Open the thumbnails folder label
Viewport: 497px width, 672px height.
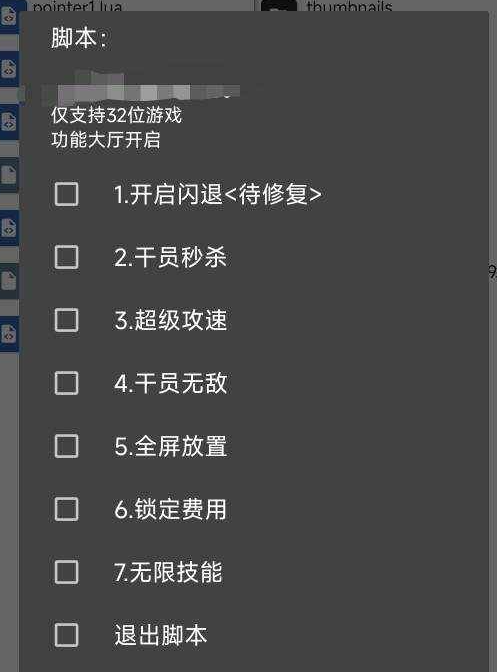coord(349,6)
